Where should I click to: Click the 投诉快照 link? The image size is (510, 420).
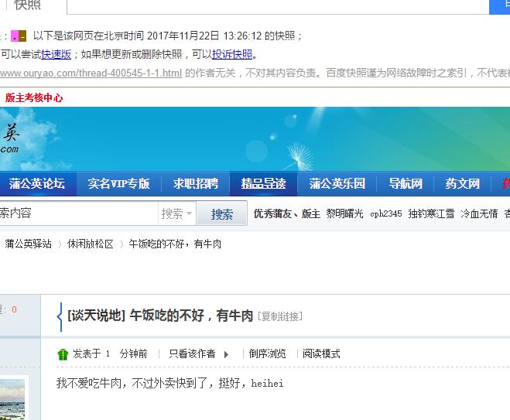(x=232, y=54)
